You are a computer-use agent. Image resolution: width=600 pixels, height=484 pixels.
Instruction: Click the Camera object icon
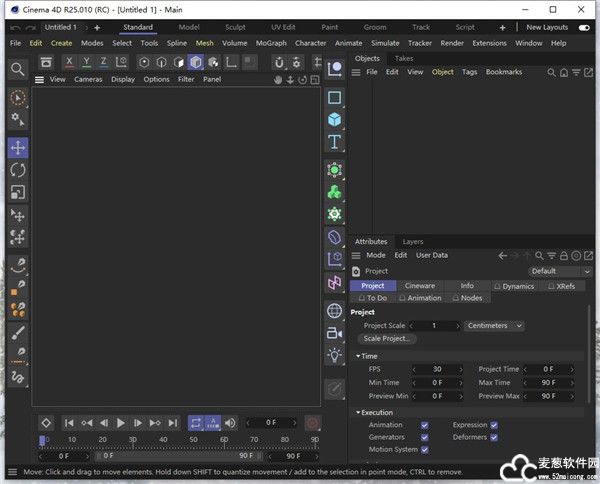(x=335, y=333)
